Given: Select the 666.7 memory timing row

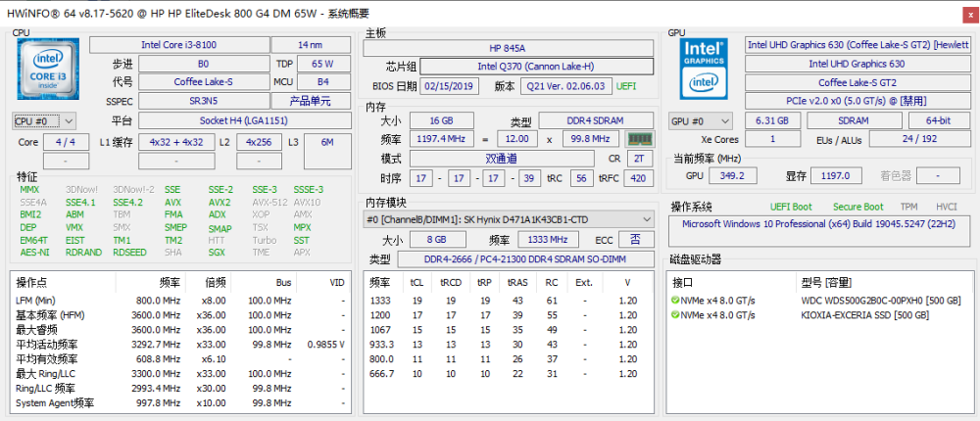Looking at the screenshot, I should [x=508, y=374].
